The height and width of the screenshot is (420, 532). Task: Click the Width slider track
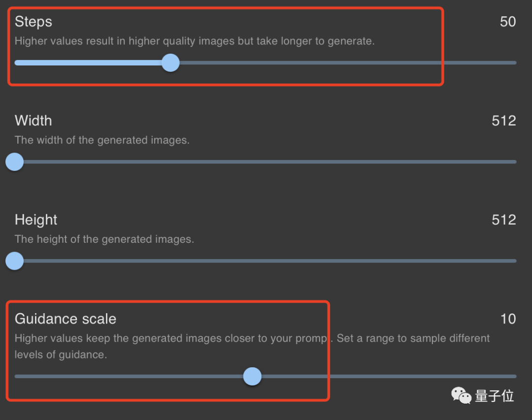click(x=266, y=162)
